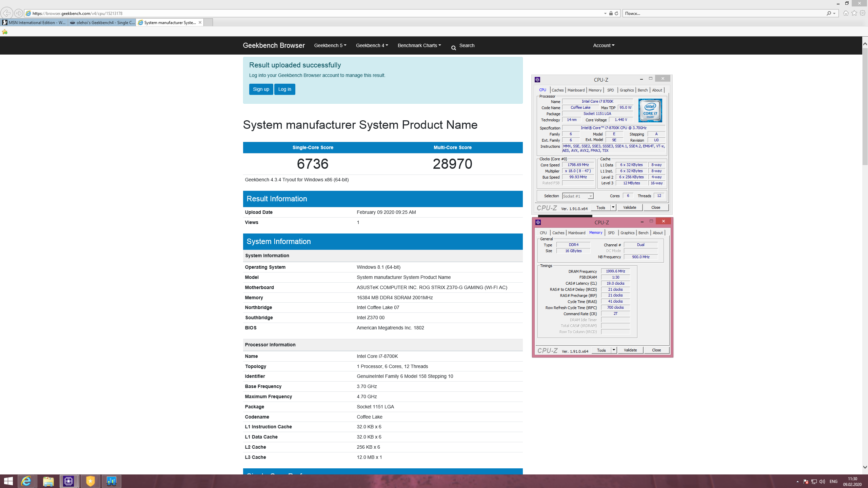Click the volume speaker tray icon
Screen dimensions: 868x488
pos(822,482)
